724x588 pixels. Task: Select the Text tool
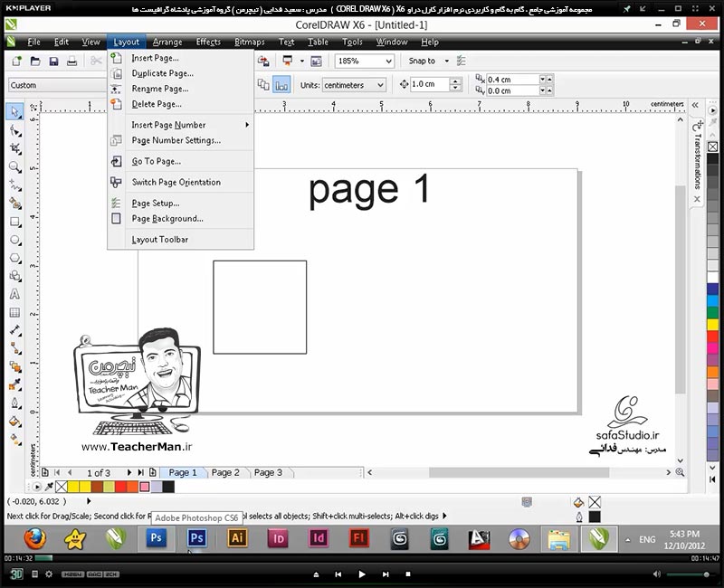tap(14, 295)
